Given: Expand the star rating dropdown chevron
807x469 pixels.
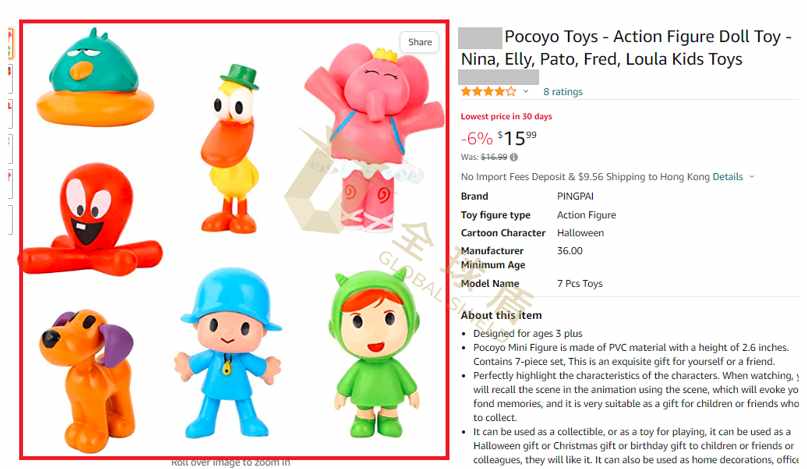Looking at the screenshot, I should 525,92.
